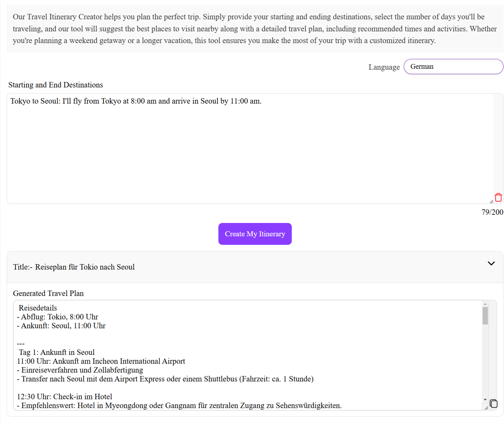This screenshot has height=426, width=504.
Task: Click the 'Generated Travel Plan' label
Action: pos(48,293)
